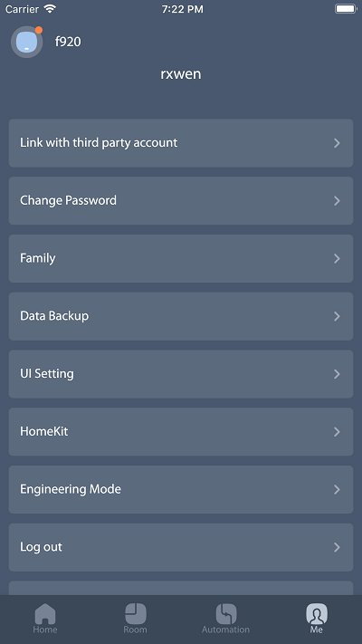
Task: Open the Automation tab icon
Action: [x=226, y=613]
